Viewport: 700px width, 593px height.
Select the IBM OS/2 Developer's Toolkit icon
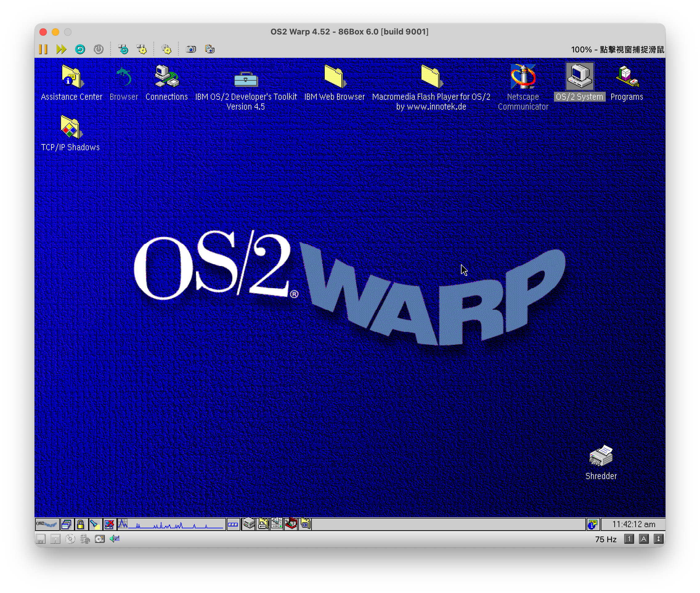tap(246, 79)
